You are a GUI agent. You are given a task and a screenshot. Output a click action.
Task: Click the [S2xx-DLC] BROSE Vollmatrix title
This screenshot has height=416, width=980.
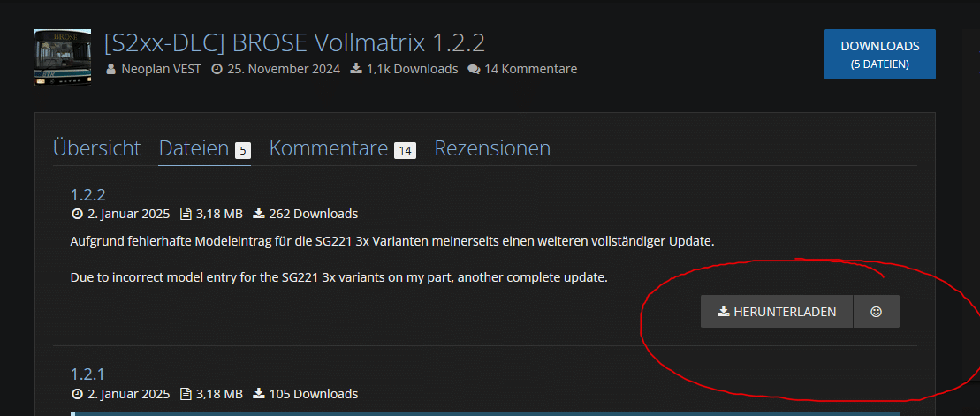pyautogui.click(x=294, y=43)
